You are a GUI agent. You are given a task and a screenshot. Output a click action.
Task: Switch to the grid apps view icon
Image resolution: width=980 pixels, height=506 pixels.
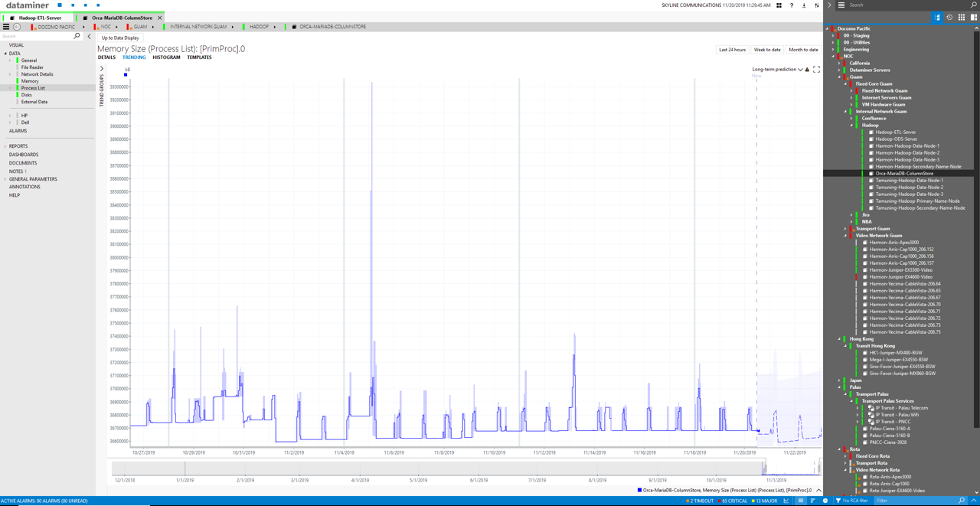(x=962, y=18)
